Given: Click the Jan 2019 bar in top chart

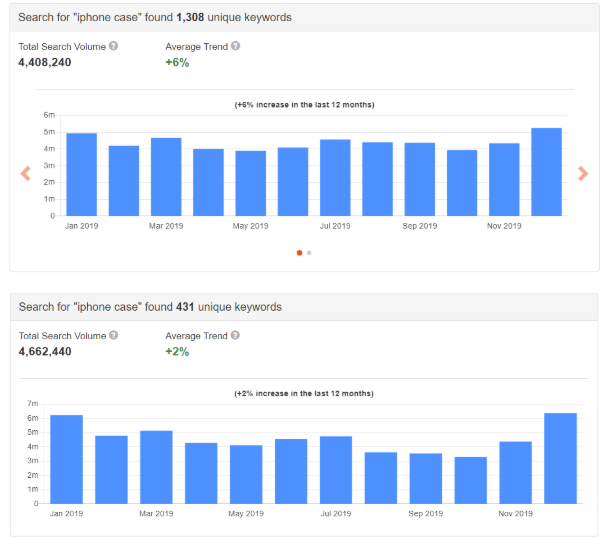Looking at the screenshot, I should [81, 174].
